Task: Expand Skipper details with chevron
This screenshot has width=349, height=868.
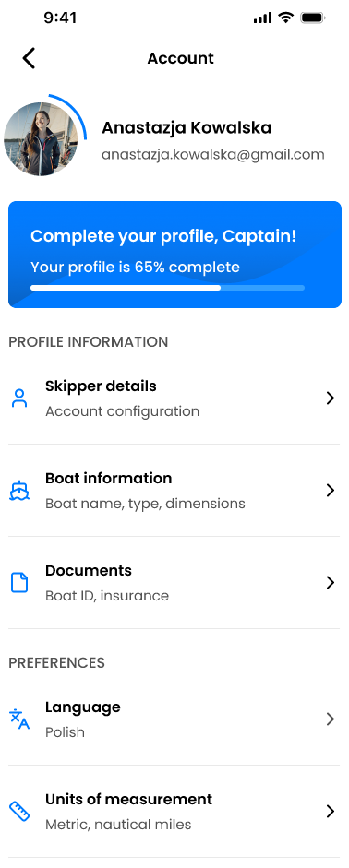Action: click(x=331, y=398)
